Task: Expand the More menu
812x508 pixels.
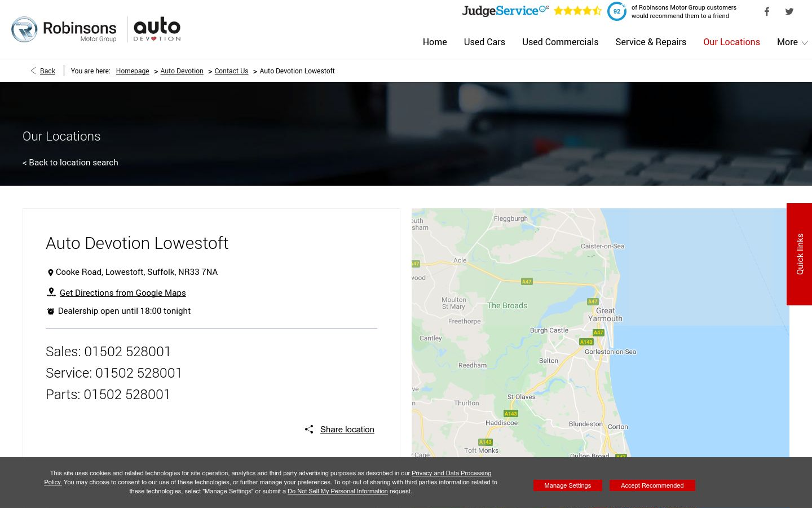Action: point(792,42)
